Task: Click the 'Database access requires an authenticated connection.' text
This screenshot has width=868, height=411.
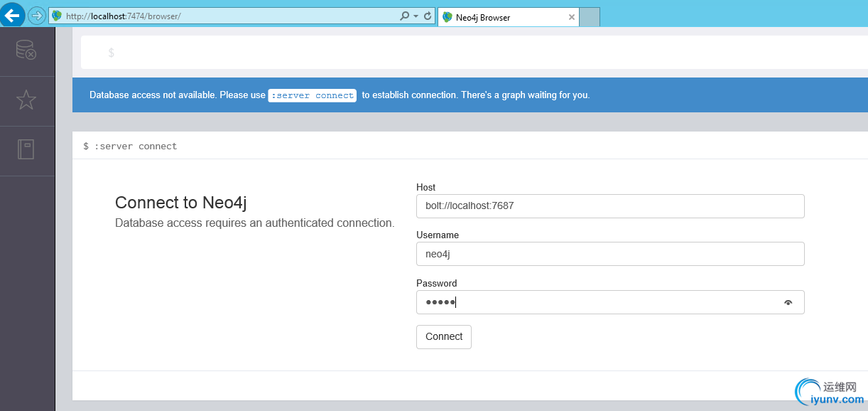Action: click(x=254, y=223)
